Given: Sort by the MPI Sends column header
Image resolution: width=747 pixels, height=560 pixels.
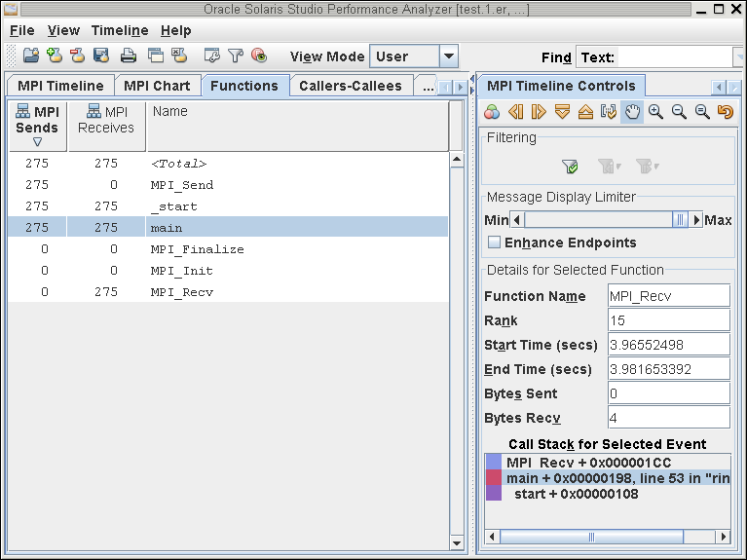Looking at the screenshot, I should (37, 127).
